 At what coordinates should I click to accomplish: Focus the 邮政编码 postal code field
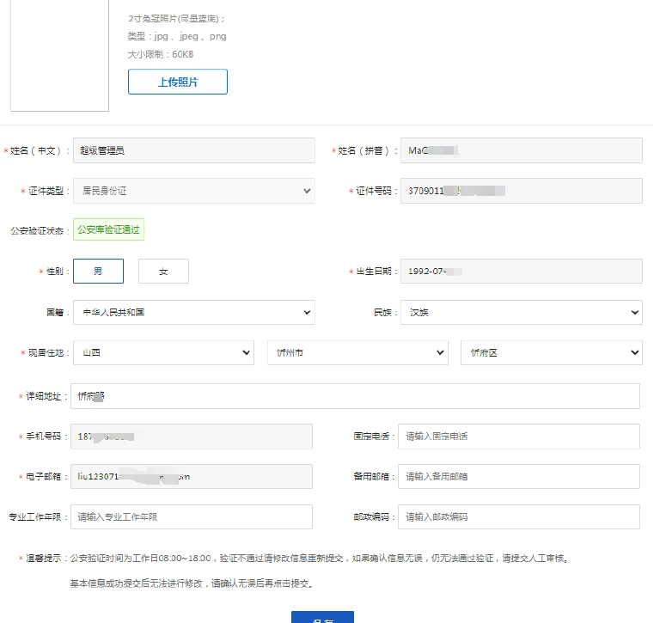(x=518, y=516)
